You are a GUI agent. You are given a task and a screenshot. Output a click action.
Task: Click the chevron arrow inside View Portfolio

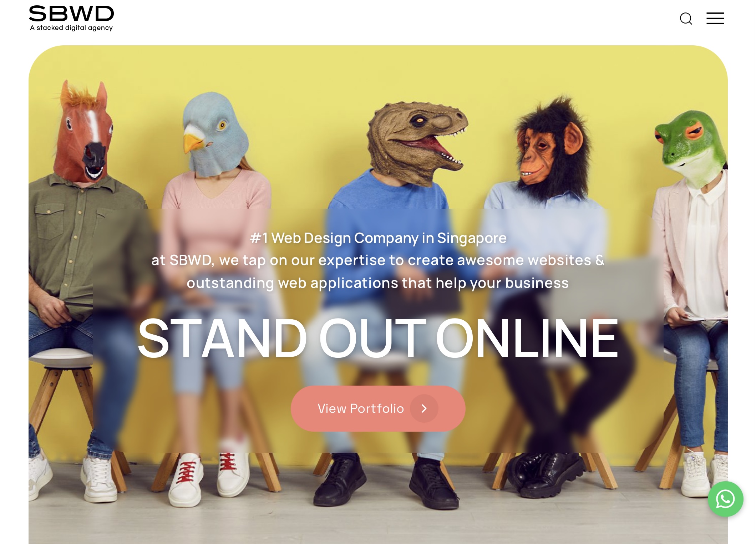point(424,408)
